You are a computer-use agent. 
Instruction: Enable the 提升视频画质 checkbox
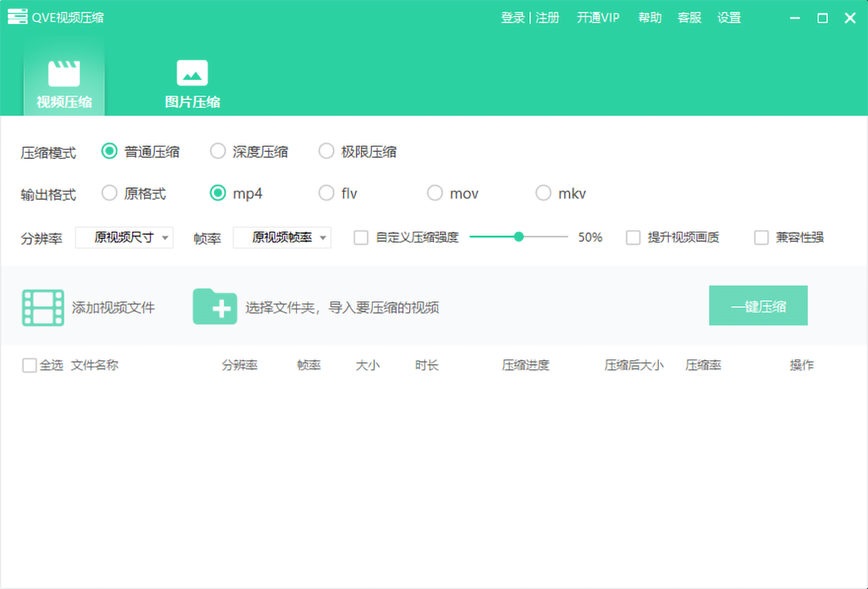coord(633,237)
